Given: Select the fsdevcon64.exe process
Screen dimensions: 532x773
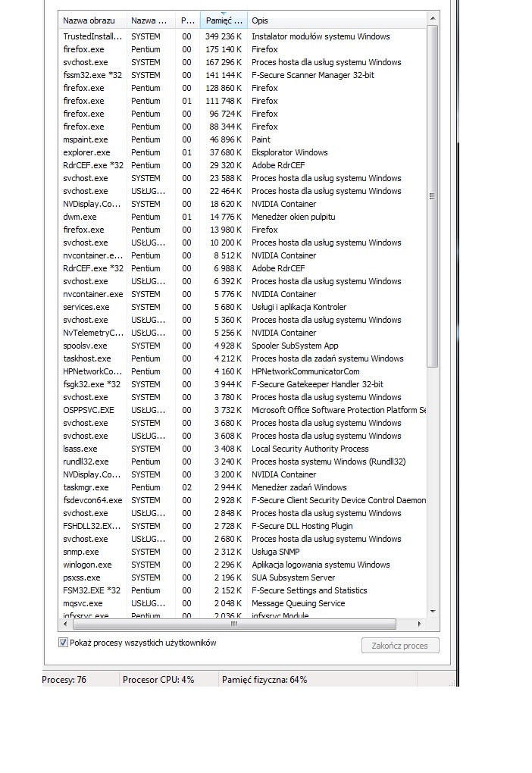Looking at the screenshot, I should tap(242, 500).
